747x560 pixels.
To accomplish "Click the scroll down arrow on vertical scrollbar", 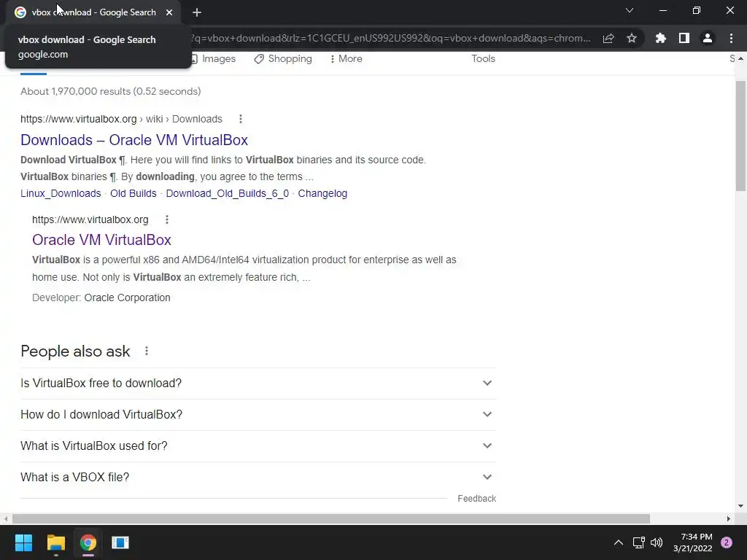I will [740, 506].
